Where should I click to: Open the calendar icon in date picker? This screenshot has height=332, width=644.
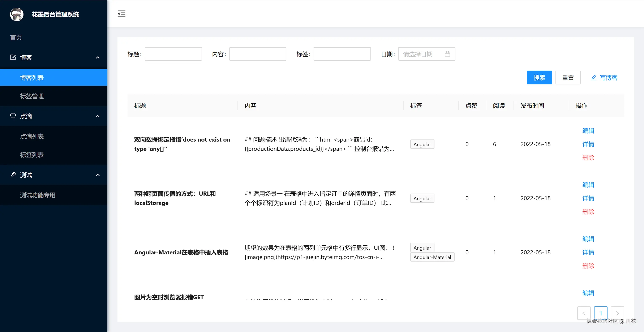(x=447, y=54)
